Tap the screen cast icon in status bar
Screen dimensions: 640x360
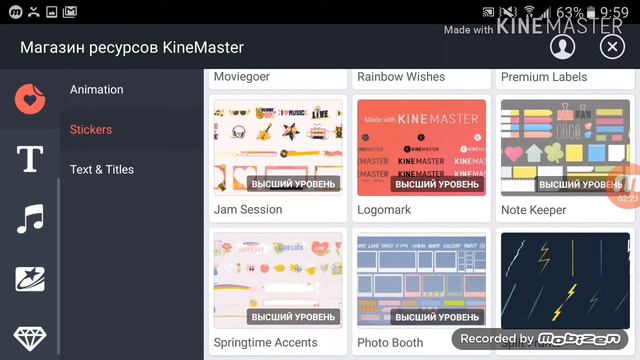click(x=488, y=12)
